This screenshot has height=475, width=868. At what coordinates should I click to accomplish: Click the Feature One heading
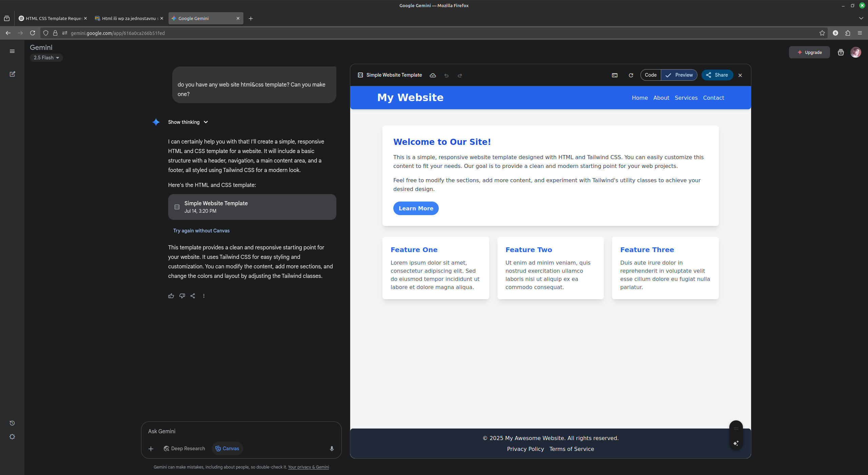[x=414, y=250]
